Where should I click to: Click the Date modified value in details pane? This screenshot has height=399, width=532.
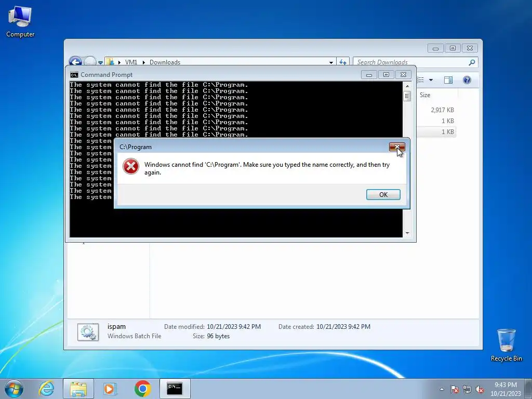click(x=234, y=327)
